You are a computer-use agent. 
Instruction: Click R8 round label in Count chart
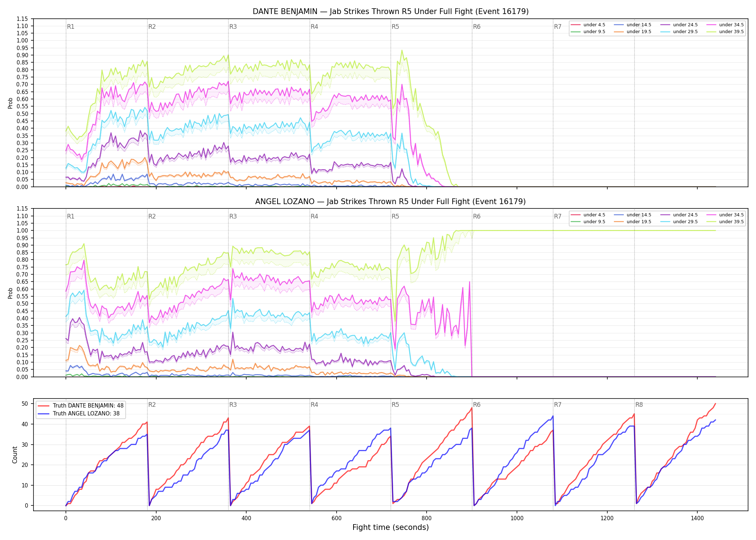(x=639, y=405)
